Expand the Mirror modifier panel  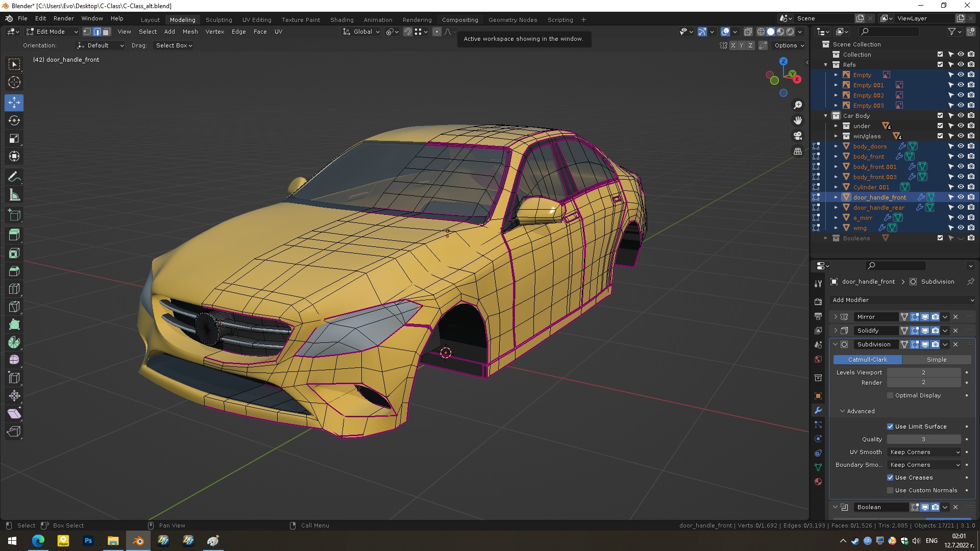coord(836,317)
